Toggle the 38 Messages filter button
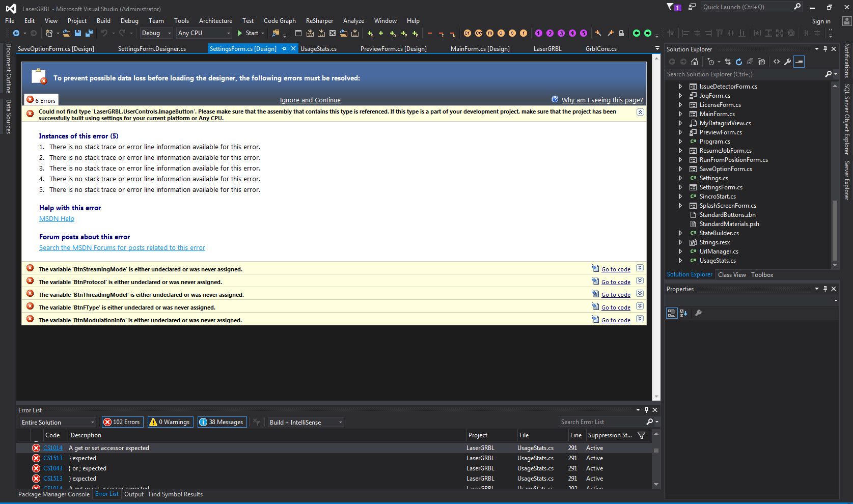Viewport: 853px width, 504px height. coord(222,422)
